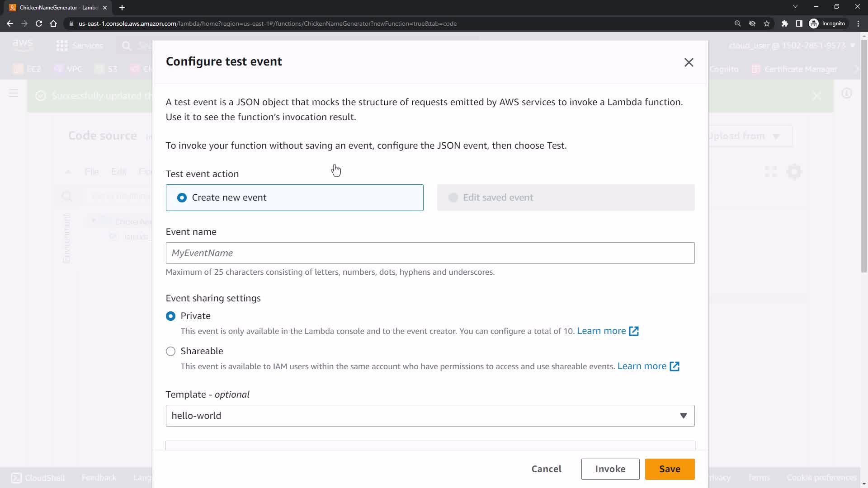This screenshot has width=868, height=488.
Task: Reload the page with browser refresh icon
Action: click(x=39, y=23)
